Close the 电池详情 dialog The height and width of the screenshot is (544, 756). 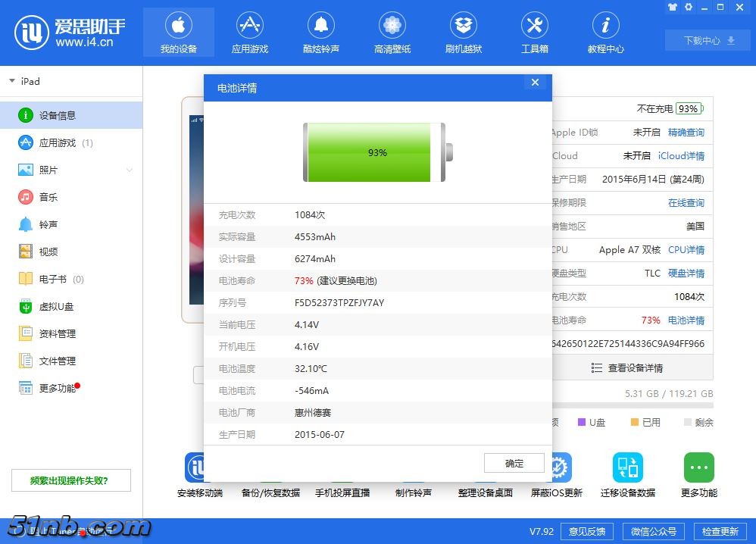[x=535, y=83]
